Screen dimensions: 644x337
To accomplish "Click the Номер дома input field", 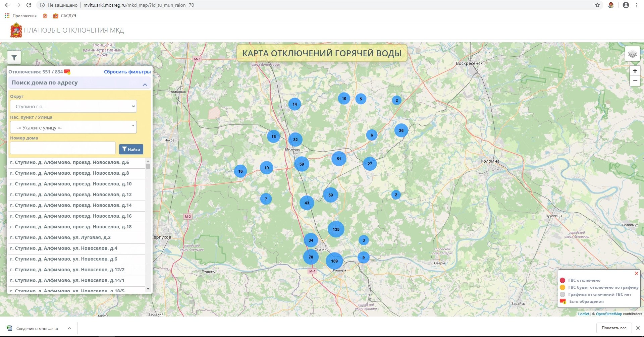I will pos(63,148).
